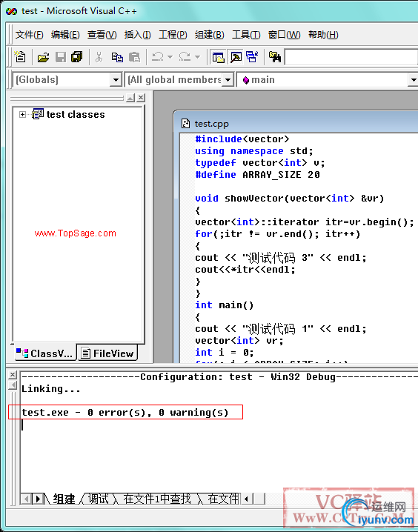Image resolution: width=418 pixels, height=532 pixels.
Task: Open the 插入(I) menu
Action: (137, 35)
